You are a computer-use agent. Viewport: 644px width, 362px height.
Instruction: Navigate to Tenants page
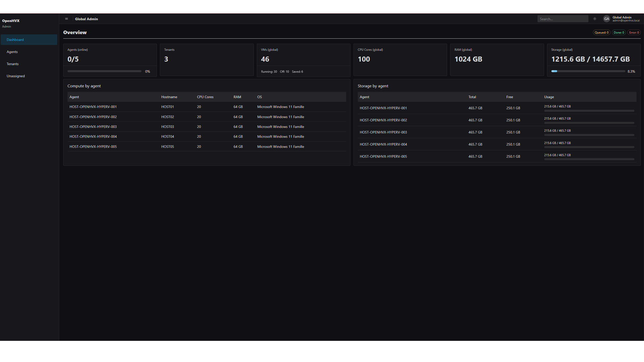click(x=12, y=64)
